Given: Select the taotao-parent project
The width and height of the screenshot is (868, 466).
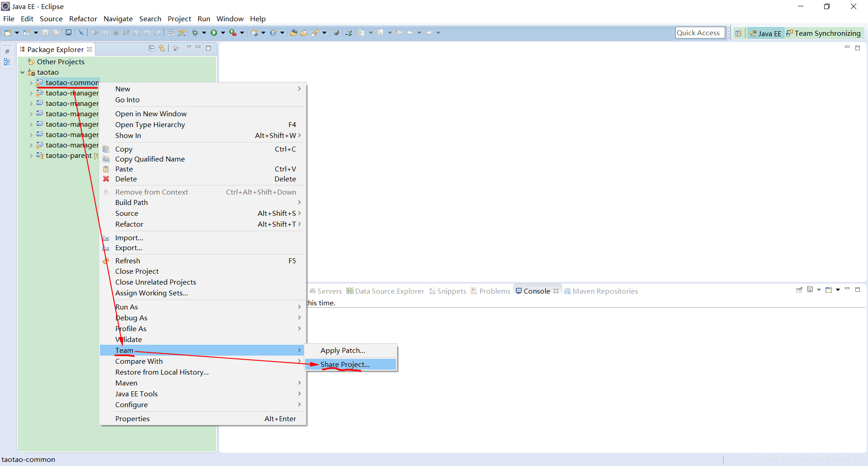Looking at the screenshot, I should point(68,156).
